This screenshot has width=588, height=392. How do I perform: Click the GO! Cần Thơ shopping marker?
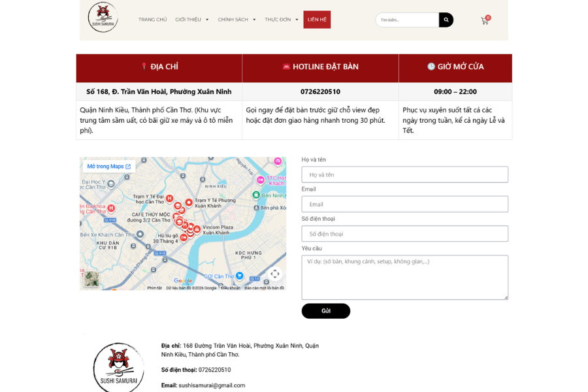(239, 276)
